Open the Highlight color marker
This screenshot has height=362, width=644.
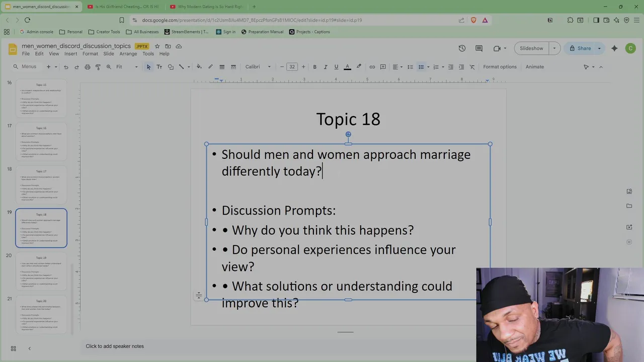point(359,67)
